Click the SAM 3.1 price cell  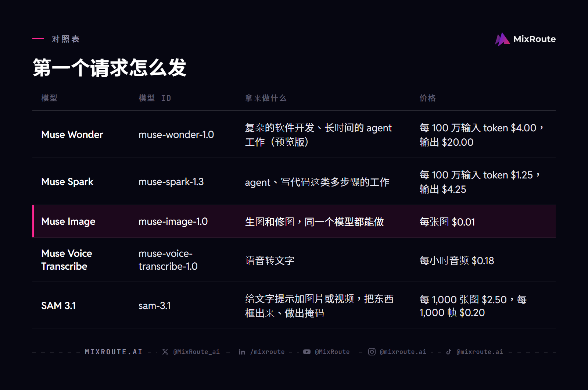click(473, 306)
